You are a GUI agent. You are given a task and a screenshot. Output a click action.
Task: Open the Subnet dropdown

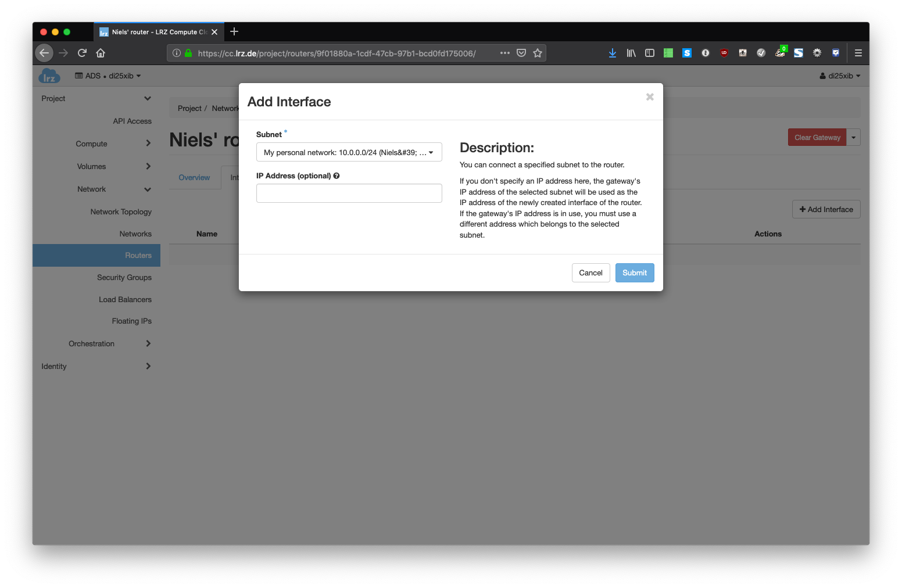click(349, 152)
